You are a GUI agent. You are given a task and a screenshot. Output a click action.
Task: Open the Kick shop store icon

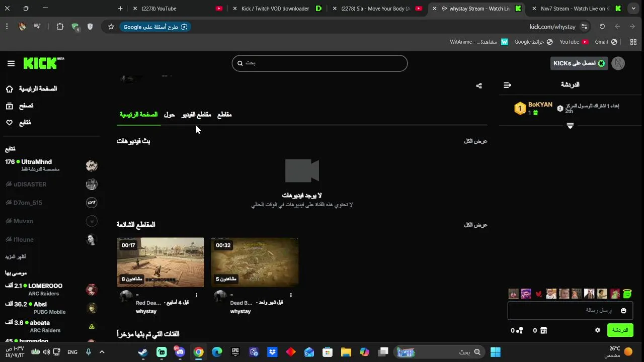coord(543,330)
